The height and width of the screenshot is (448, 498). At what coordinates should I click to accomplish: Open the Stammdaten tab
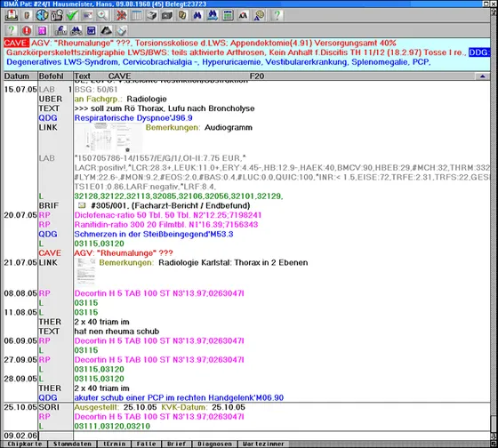click(x=72, y=444)
